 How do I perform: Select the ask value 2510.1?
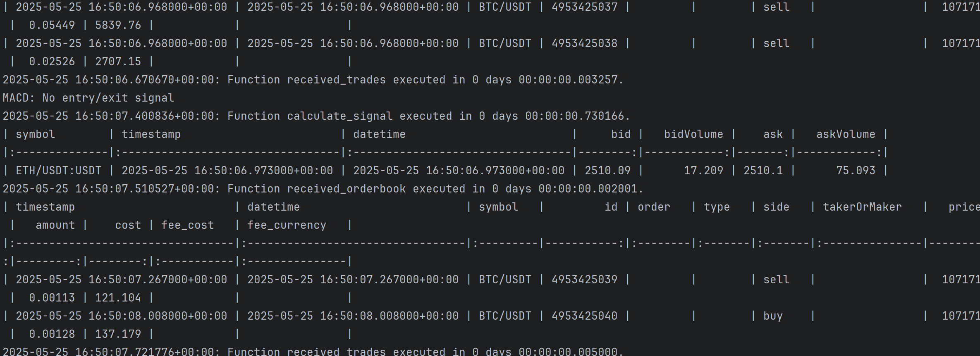(763, 171)
